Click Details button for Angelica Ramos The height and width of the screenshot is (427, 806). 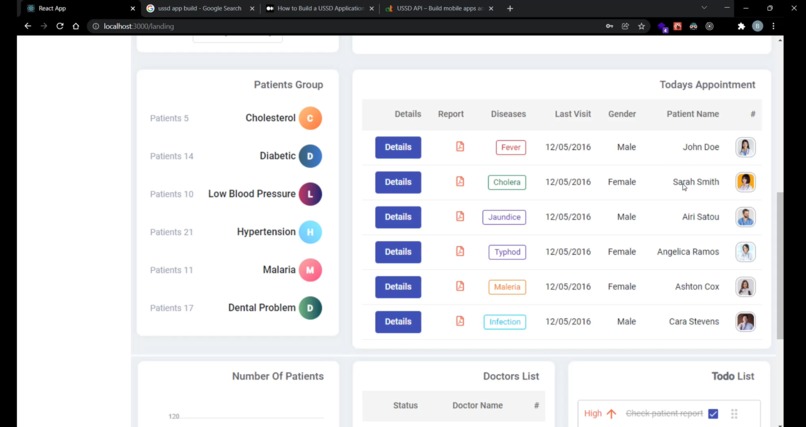[398, 252]
